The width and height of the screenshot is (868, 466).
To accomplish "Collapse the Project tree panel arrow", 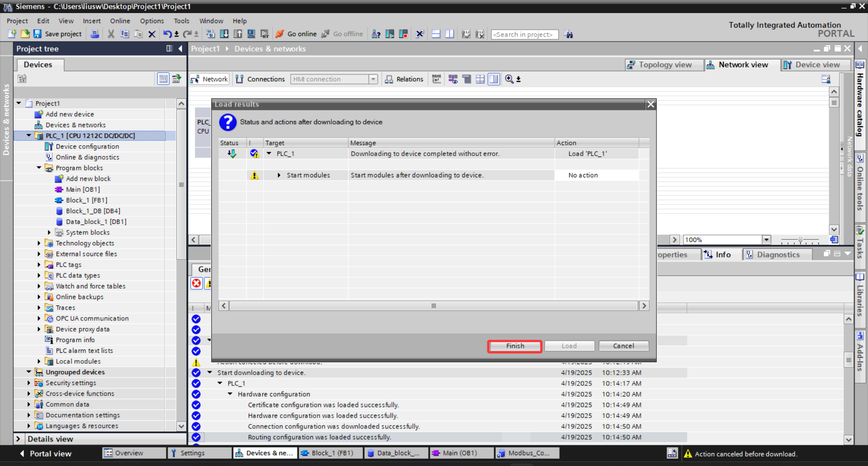I will [180, 48].
